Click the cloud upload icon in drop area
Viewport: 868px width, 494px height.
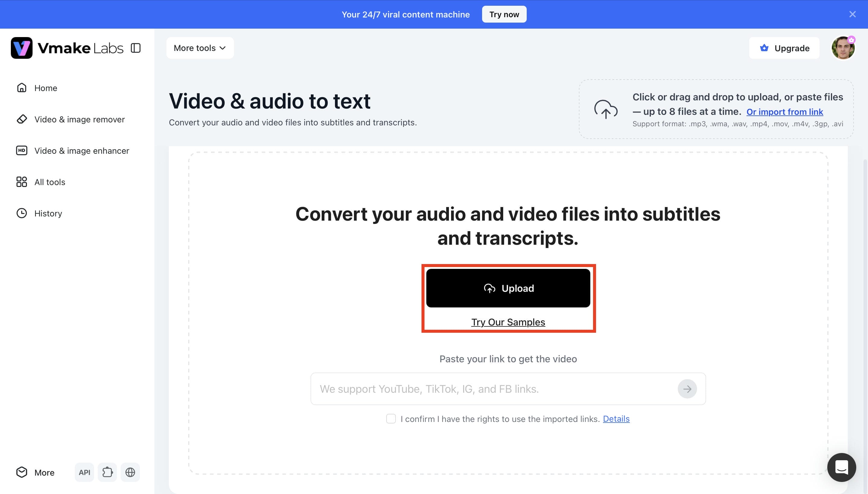coord(606,109)
